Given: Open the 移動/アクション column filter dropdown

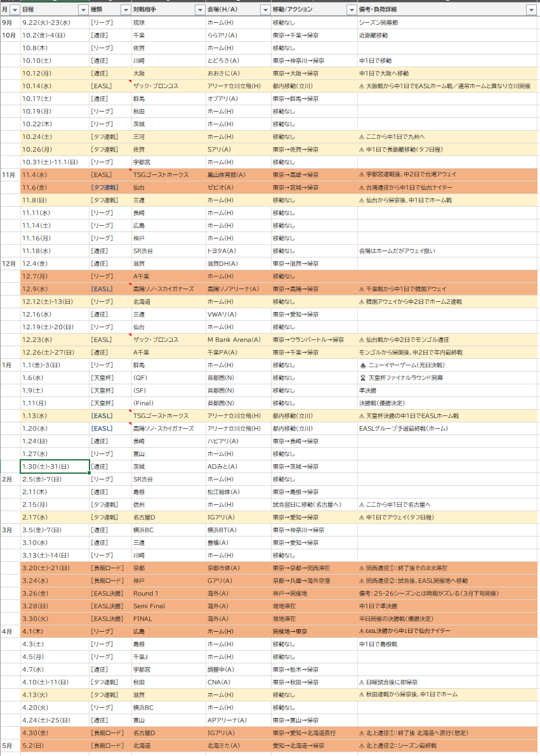Looking at the screenshot, I should [352, 10].
